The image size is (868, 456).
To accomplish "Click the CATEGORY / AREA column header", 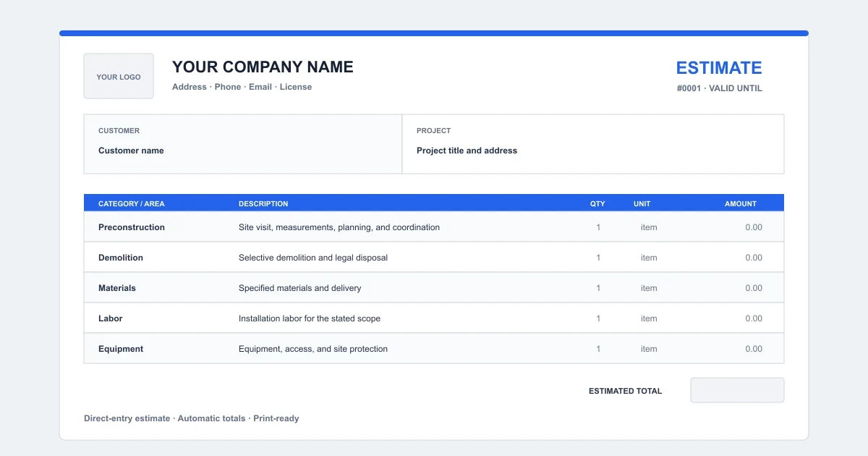I will [x=132, y=204].
